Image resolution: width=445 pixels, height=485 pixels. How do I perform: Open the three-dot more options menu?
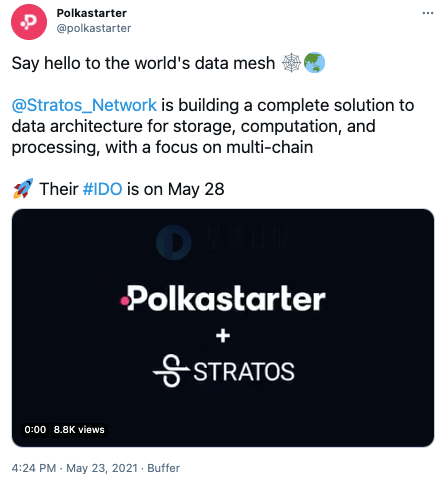428,13
